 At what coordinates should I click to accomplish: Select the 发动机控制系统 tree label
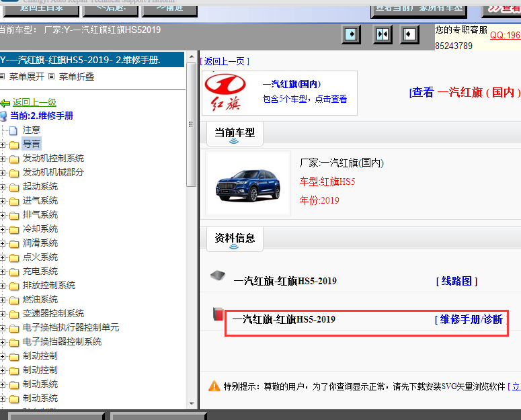tap(53, 158)
